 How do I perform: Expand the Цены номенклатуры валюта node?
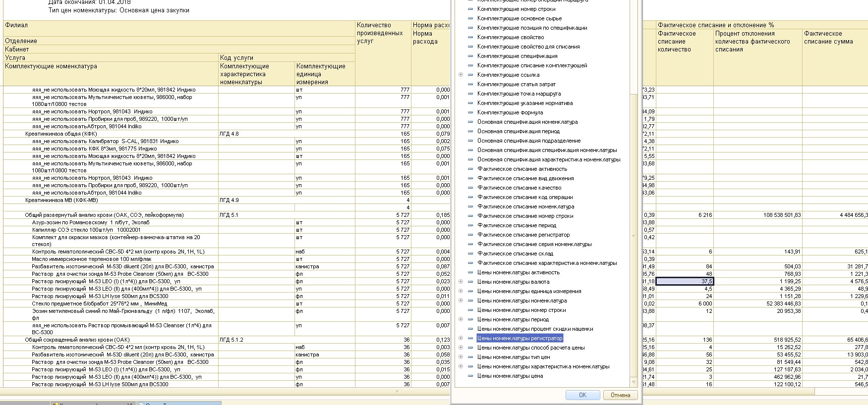pos(461,282)
